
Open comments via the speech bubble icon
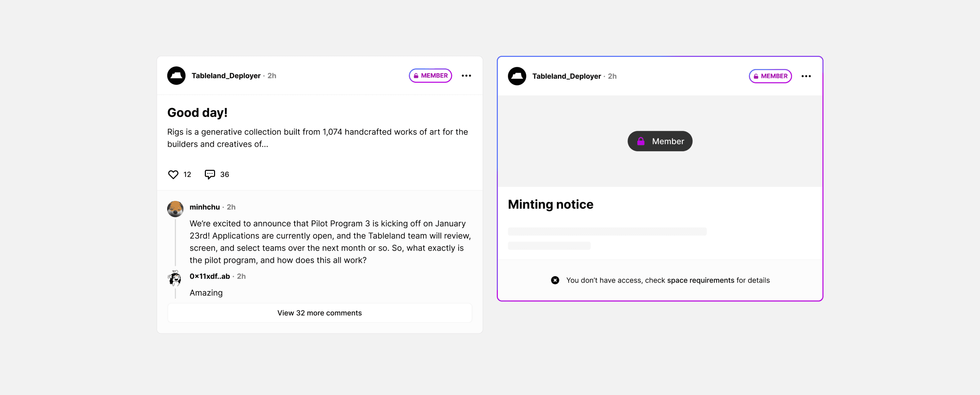coord(210,174)
